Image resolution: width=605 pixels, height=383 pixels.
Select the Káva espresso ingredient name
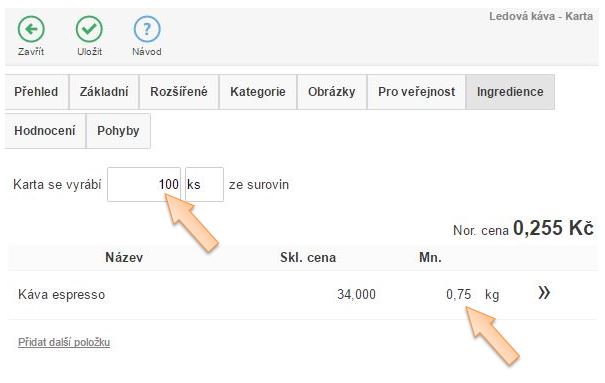(x=61, y=295)
